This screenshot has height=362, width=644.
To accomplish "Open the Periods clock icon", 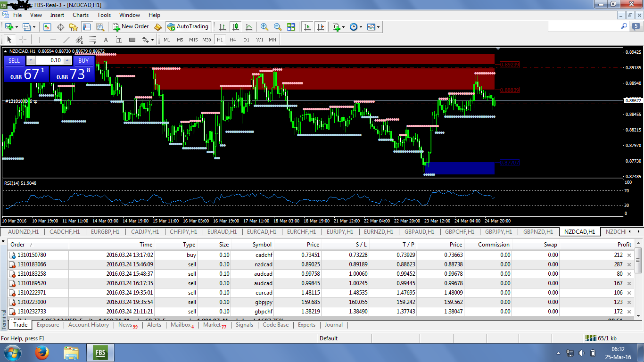I will [x=354, y=27].
